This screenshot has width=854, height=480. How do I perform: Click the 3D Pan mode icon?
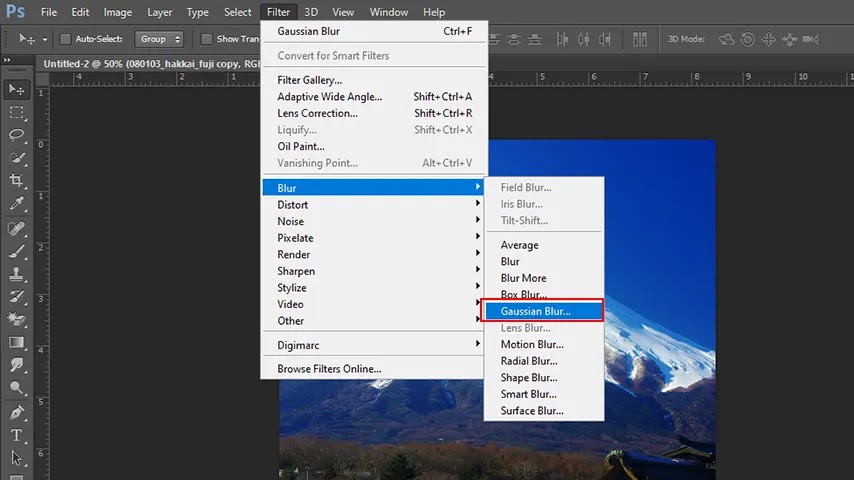(768, 39)
